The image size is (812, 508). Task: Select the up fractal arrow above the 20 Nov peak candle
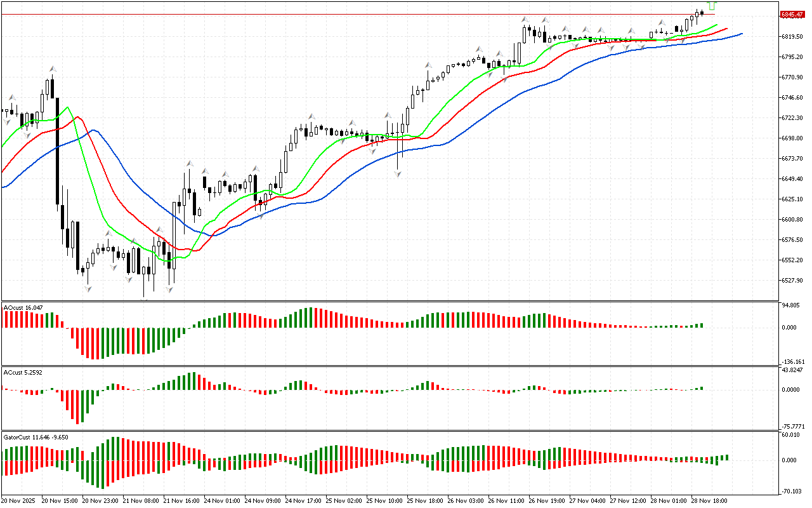point(53,69)
